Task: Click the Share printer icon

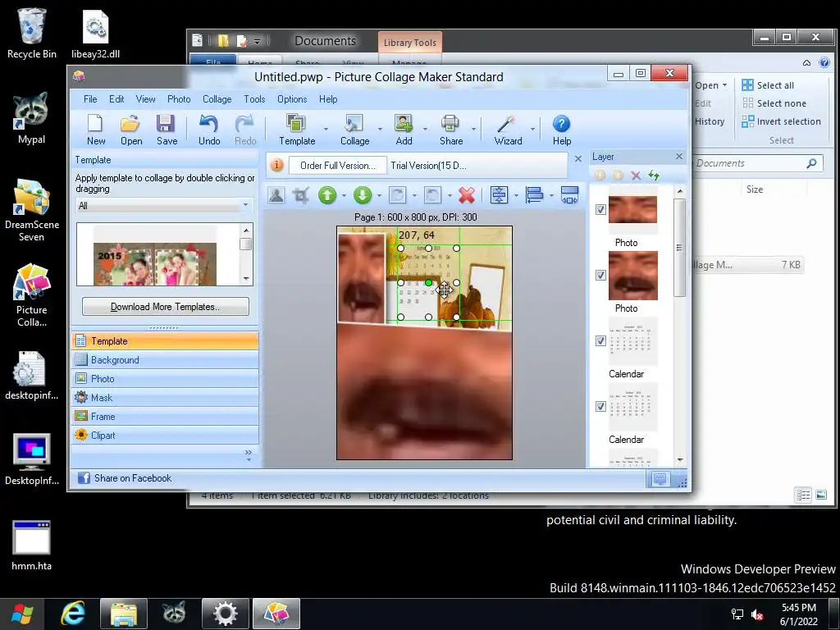Action: [x=450, y=123]
